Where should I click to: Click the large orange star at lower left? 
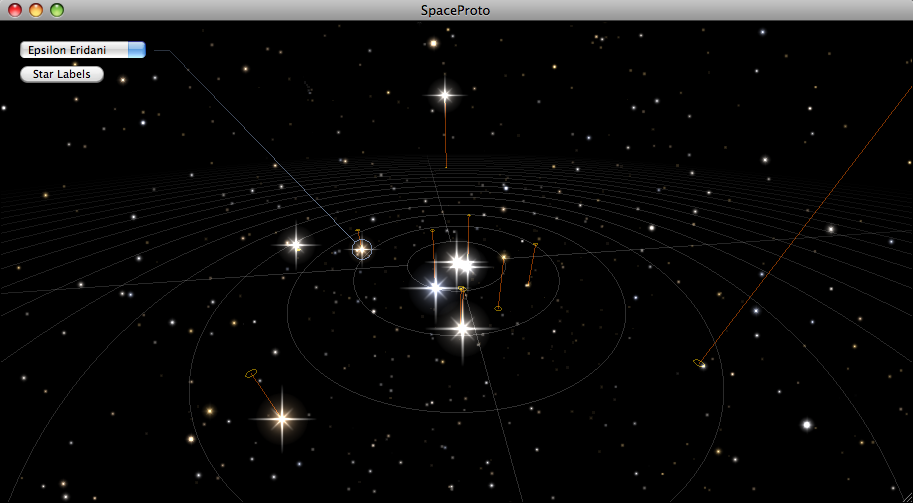[x=282, y=418]
